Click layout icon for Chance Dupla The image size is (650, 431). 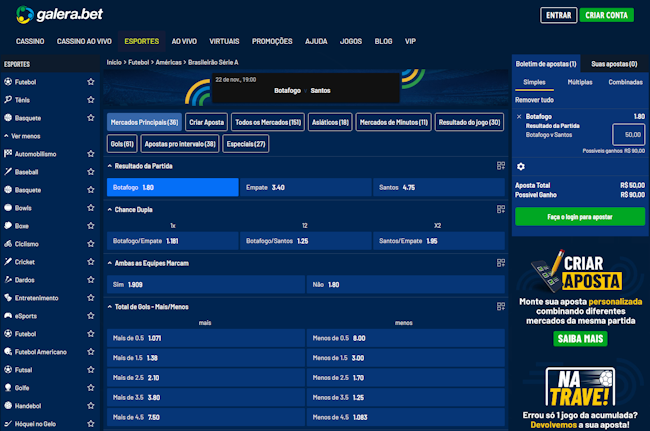tap(501, 209)
